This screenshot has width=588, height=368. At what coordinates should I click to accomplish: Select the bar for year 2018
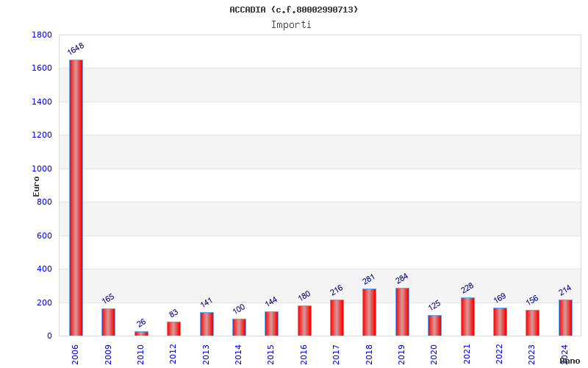(370, 312)
